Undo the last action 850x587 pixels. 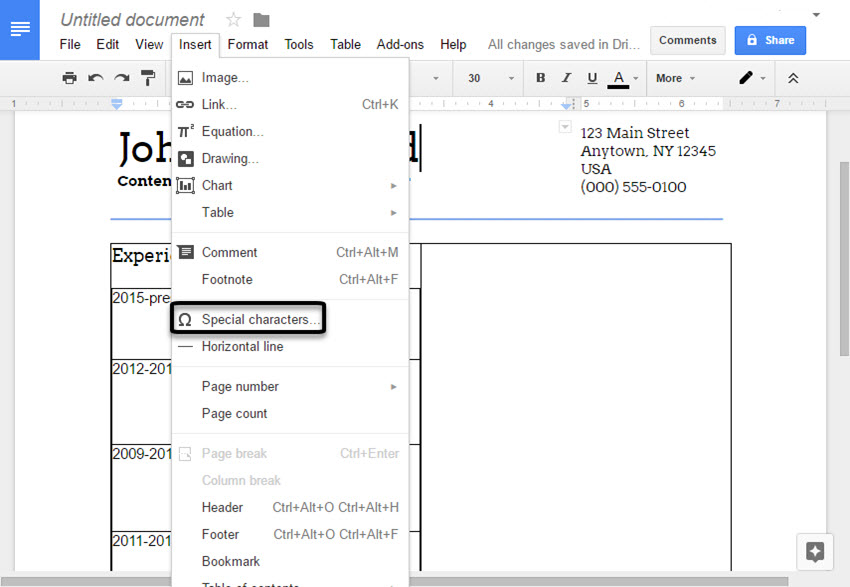pyautogui.click(x=95, y=78)
